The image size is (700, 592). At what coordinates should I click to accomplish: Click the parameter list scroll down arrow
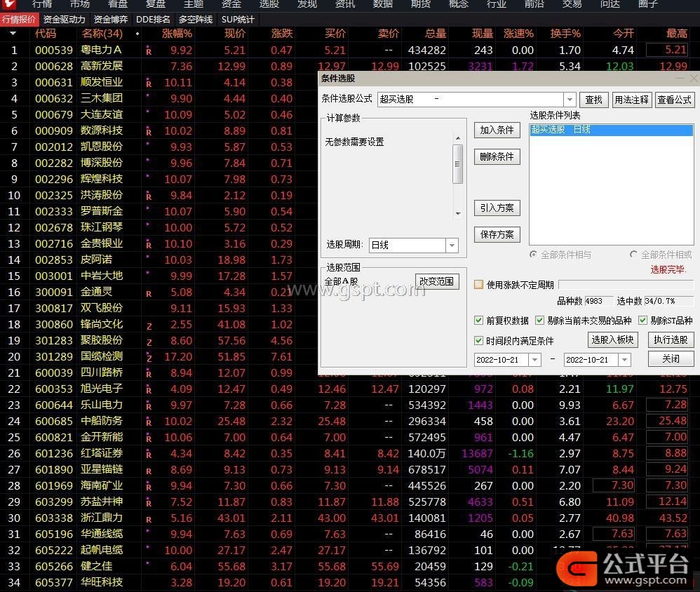[x=458, y=214]
